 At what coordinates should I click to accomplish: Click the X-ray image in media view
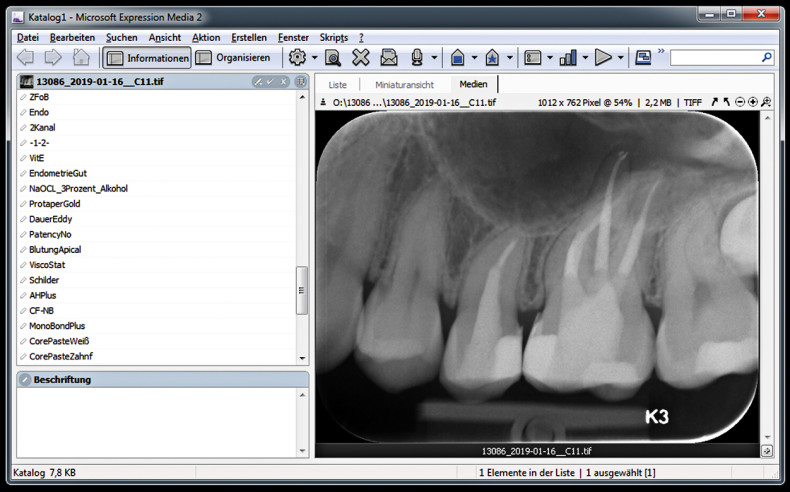point(537,276)
